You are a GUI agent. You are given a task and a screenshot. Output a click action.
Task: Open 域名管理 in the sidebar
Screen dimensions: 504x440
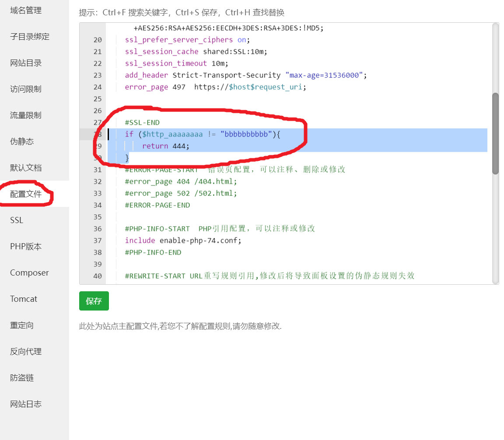[x=26, y=10]
